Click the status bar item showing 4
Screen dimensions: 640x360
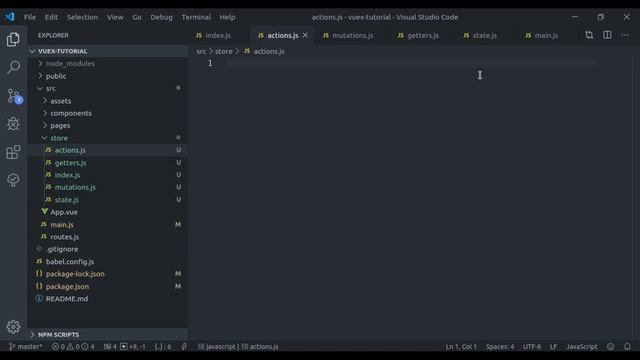[110, 347]
